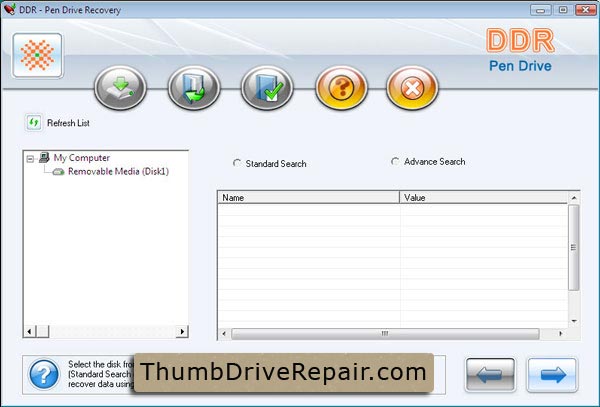
Task: Click the load log book icon
Action: pyautogui.click(x=194, y=88)
